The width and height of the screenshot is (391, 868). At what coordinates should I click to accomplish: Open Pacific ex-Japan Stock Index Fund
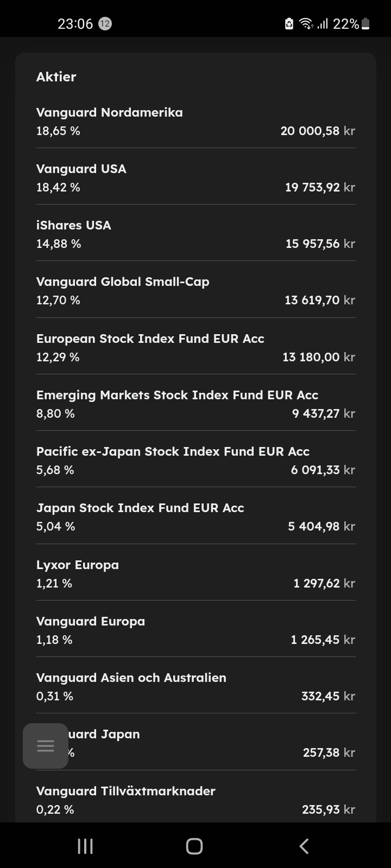(x=195, y=461)
